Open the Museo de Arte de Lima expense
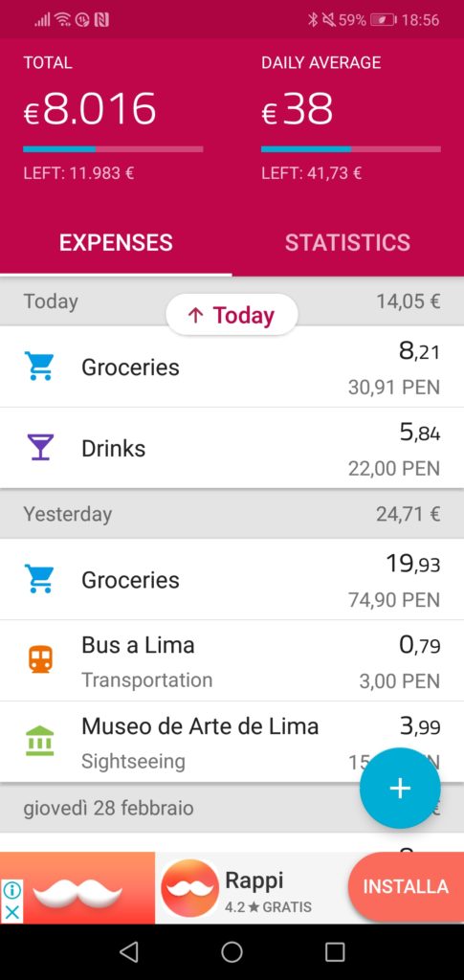 (x=232, y=742)
